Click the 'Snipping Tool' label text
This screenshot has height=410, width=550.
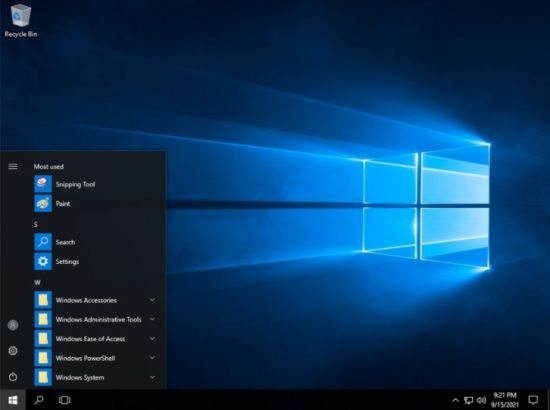[x=75, y=184]
